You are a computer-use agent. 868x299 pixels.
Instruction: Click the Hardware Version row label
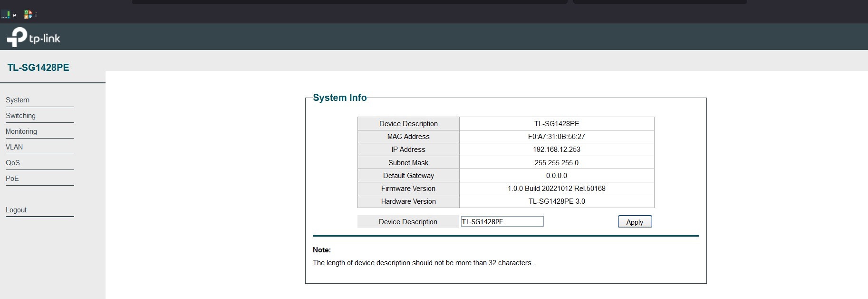[408, 201]
